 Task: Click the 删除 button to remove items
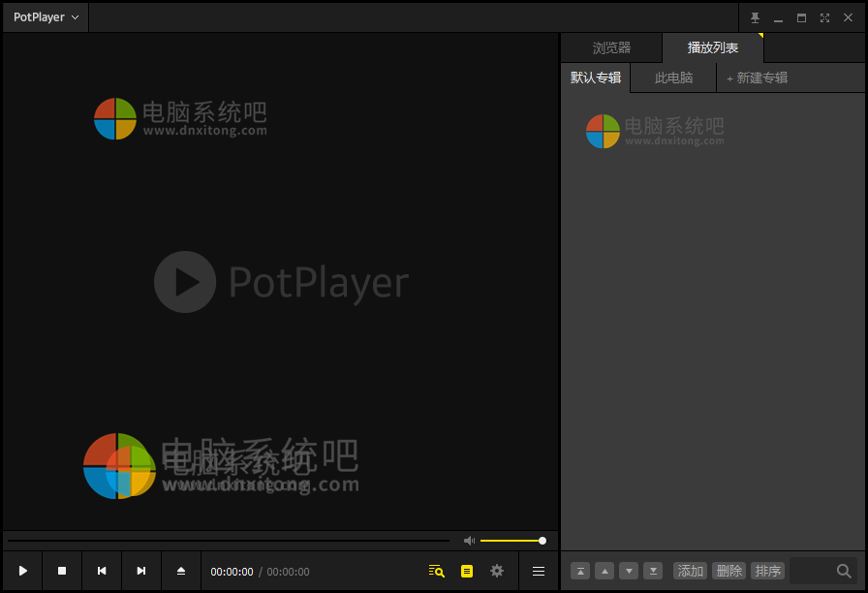(x=729, y=571)
